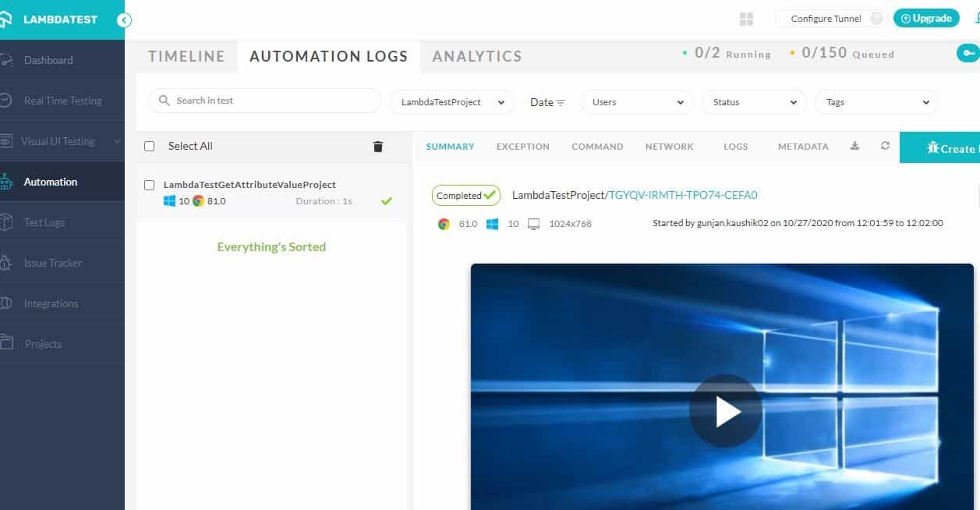Select the LambdaTestGetAttributeValueProject test checkbox

[x=147, y=185]
